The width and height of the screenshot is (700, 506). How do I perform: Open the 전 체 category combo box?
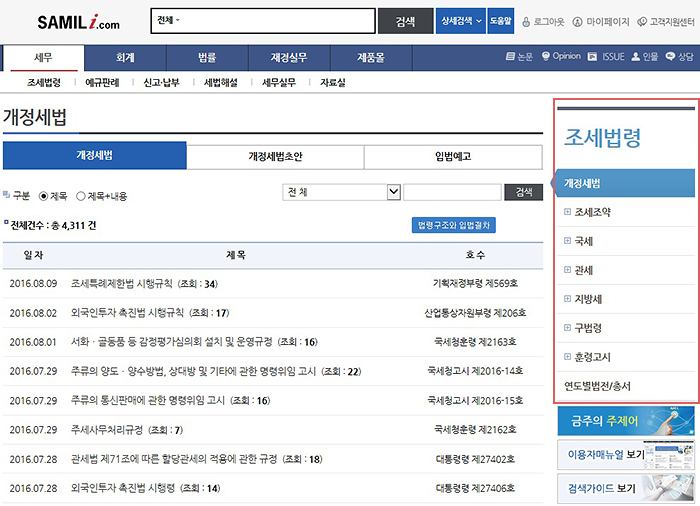point(342,192)
